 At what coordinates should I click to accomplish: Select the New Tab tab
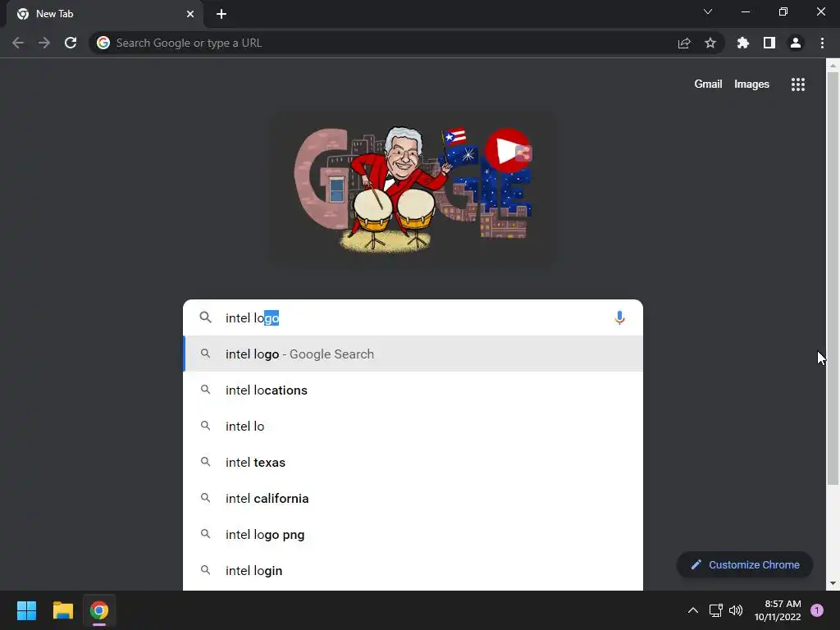pyautogui.click(x=105, y=14)
